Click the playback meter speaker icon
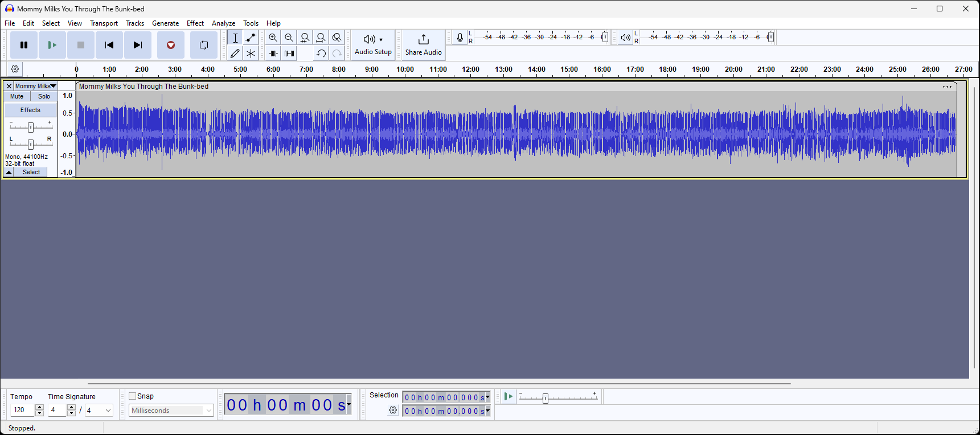 pos(626,38)
